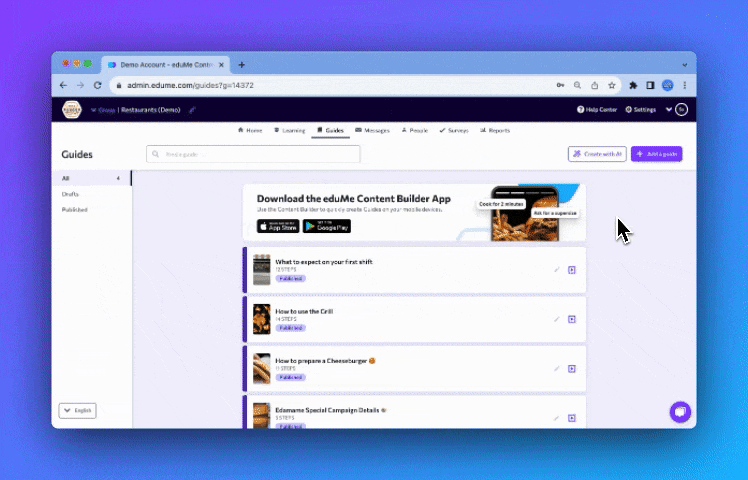Reload the page with refresh icon
This screenshot has height=480, width=748.
[97, 85]
